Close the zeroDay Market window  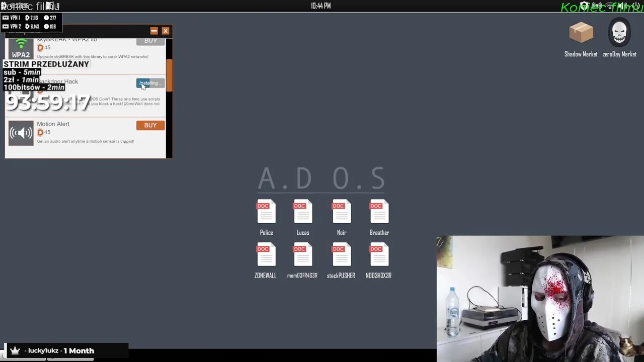click(165, 31)
